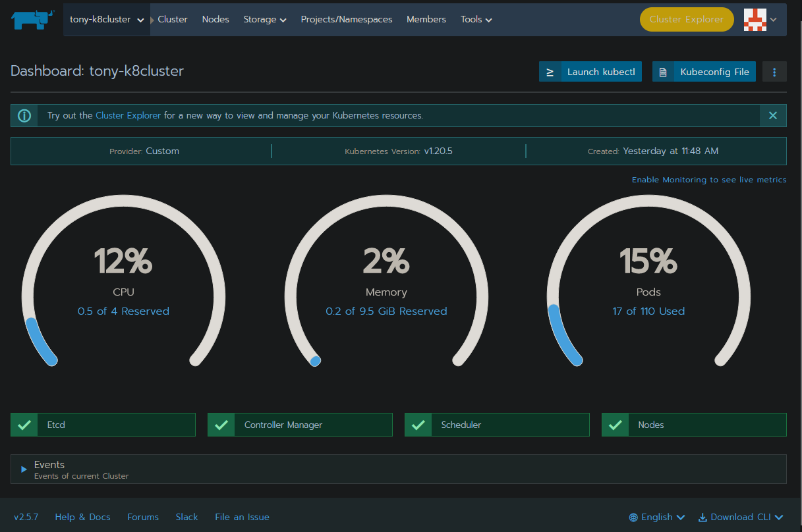Click the Dashboard: tony-k8cluster heading
802x532 pixels.
tap(97, 70)
